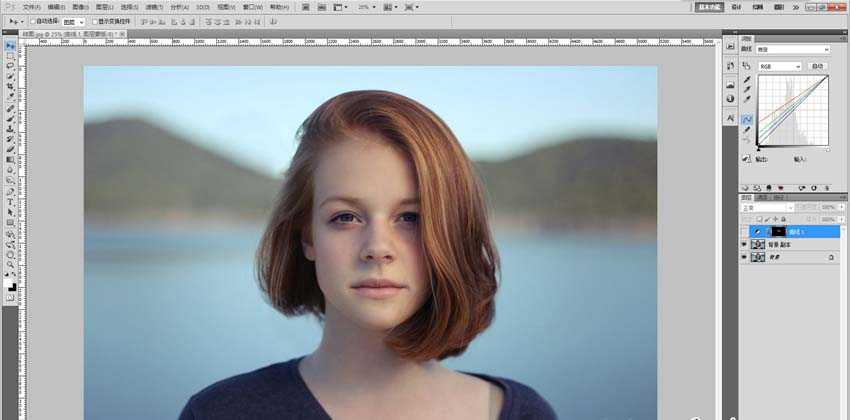Select the Type (T) tool
Screen dimensions: 850x420
[x=10, y=201]
